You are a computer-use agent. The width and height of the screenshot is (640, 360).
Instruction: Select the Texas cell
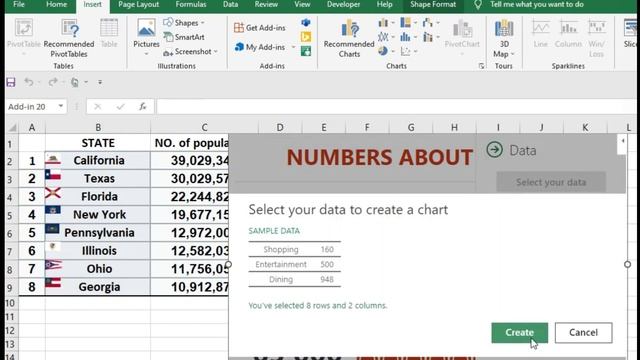point(98,178)
